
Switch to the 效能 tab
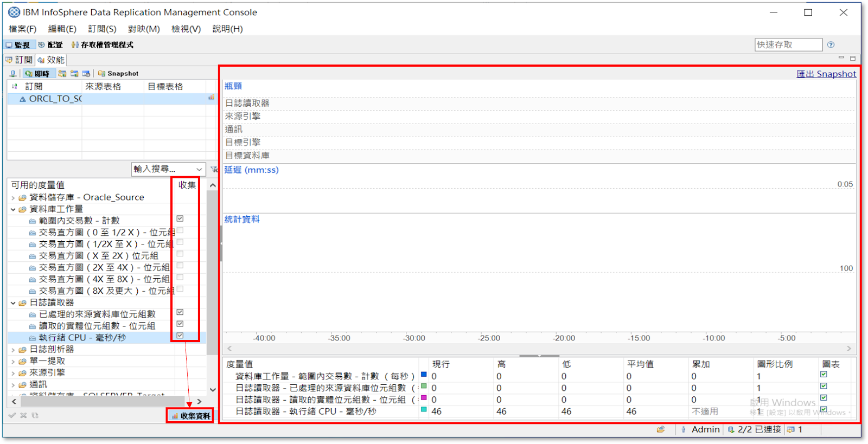click(x=51, y=60)
